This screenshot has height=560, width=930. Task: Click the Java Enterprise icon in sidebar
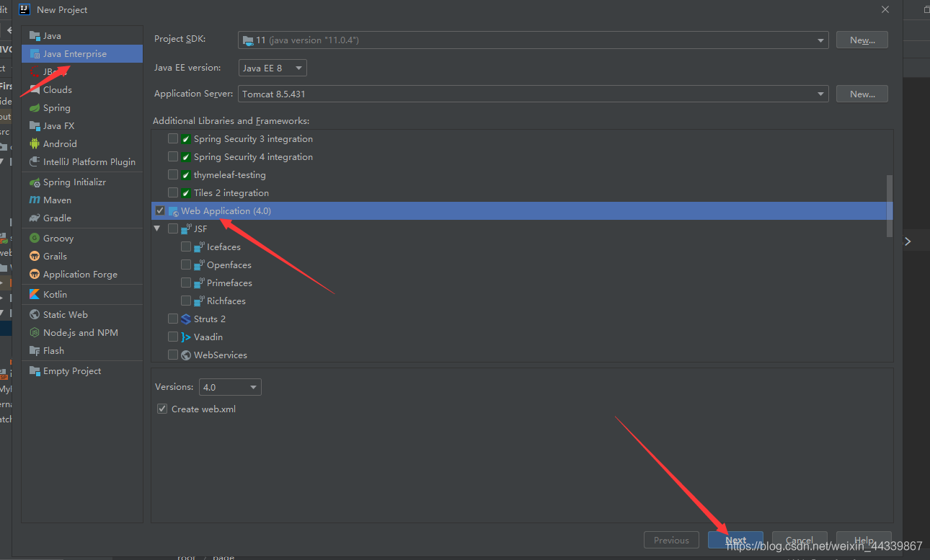click(x=35, y=54)
